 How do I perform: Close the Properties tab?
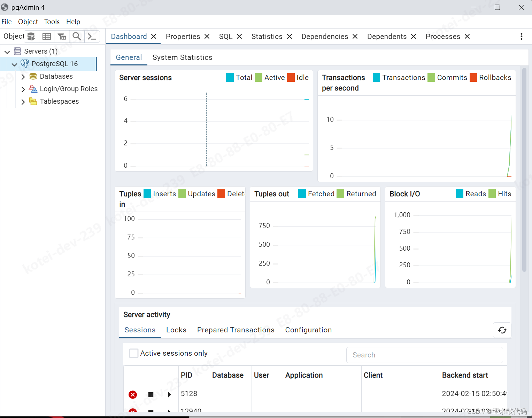(207, 37)
